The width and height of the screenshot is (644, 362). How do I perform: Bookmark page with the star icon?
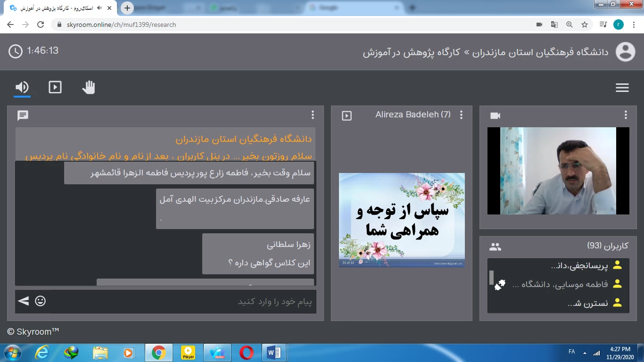pyautogui.click(x=585, y=25)
